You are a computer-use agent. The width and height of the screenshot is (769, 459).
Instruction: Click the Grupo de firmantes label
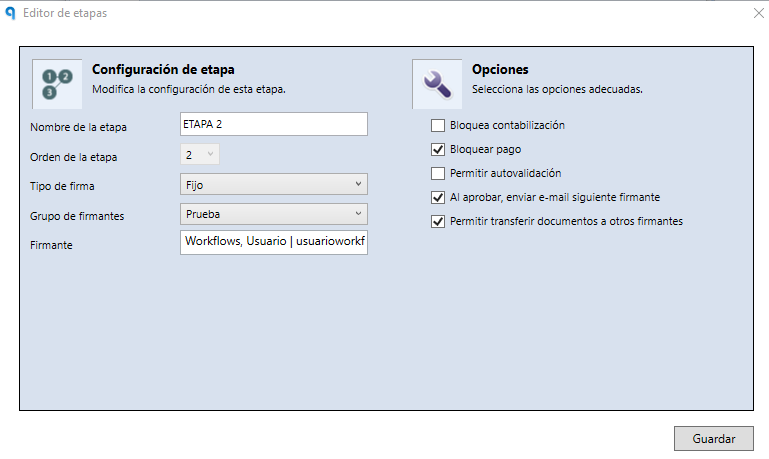coord(77,216)
